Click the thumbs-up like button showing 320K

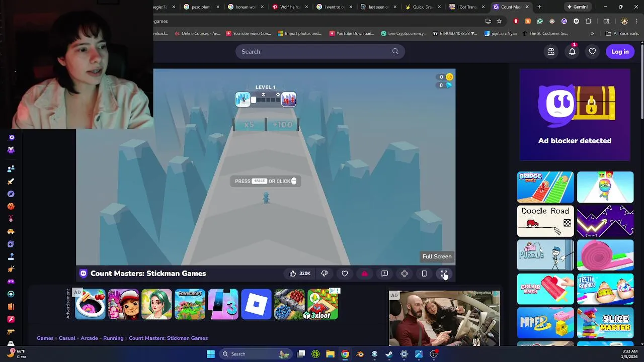tap(299, 274)
